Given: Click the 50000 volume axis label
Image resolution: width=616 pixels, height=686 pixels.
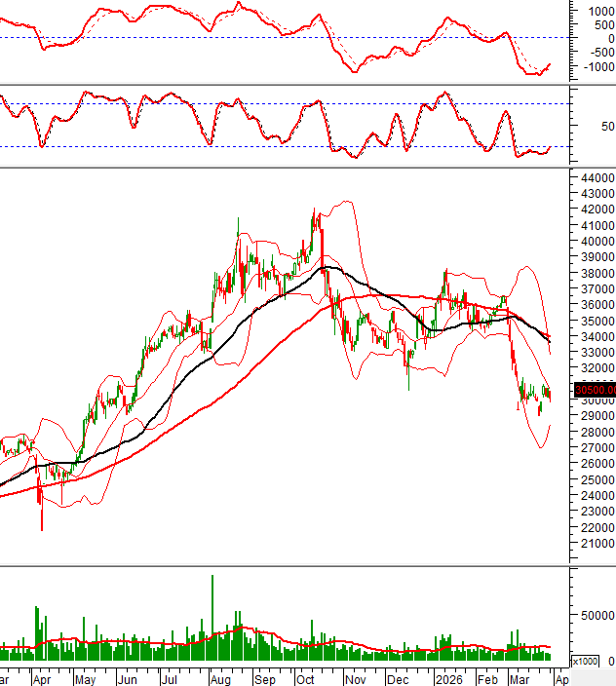Looking at the screenshot, I should [597, 616].
